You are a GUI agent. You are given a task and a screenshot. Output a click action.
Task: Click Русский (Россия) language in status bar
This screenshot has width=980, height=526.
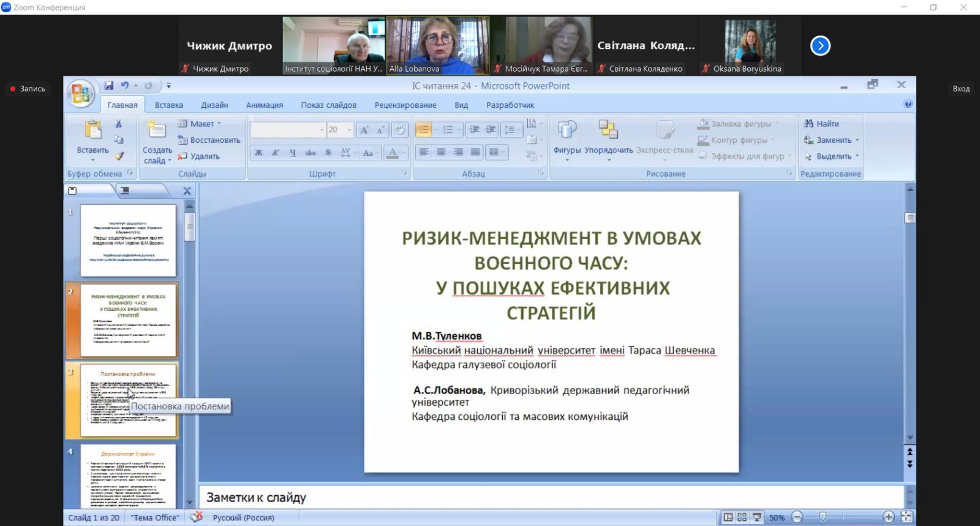coord(243,517)
